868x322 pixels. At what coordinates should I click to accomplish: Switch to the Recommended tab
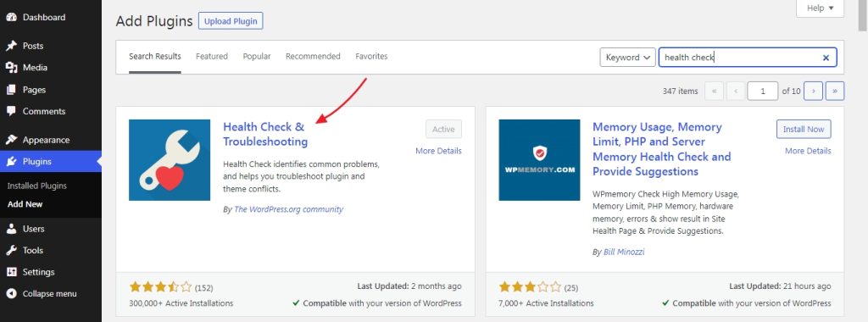[313, 57]
